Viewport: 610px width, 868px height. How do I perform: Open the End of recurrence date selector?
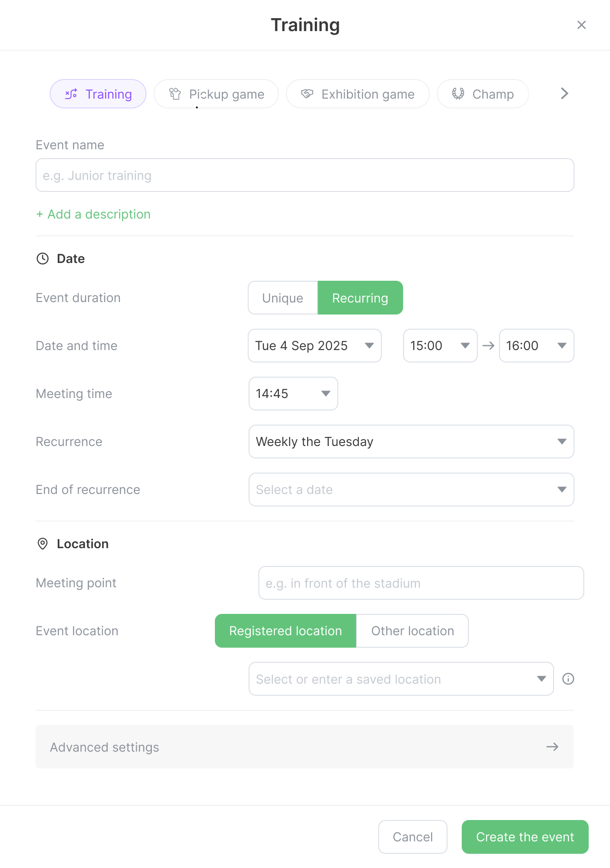(411, 490)
